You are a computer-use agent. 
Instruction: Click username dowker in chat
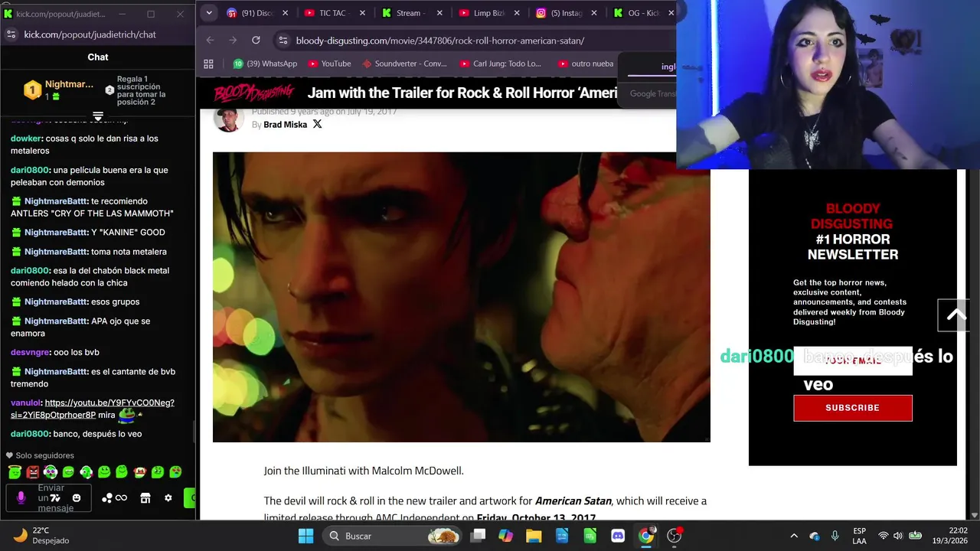(x=26, y=139)
